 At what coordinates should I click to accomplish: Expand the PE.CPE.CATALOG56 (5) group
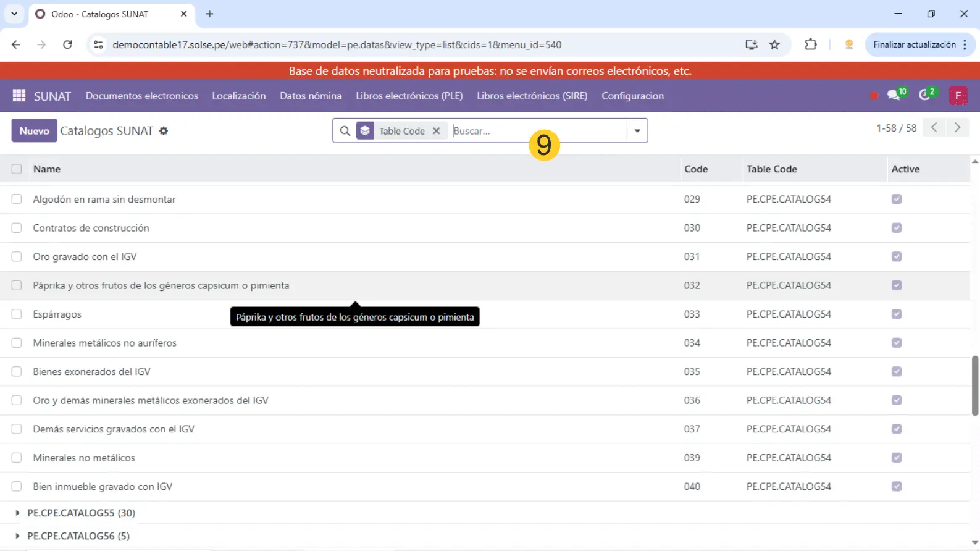78,536
